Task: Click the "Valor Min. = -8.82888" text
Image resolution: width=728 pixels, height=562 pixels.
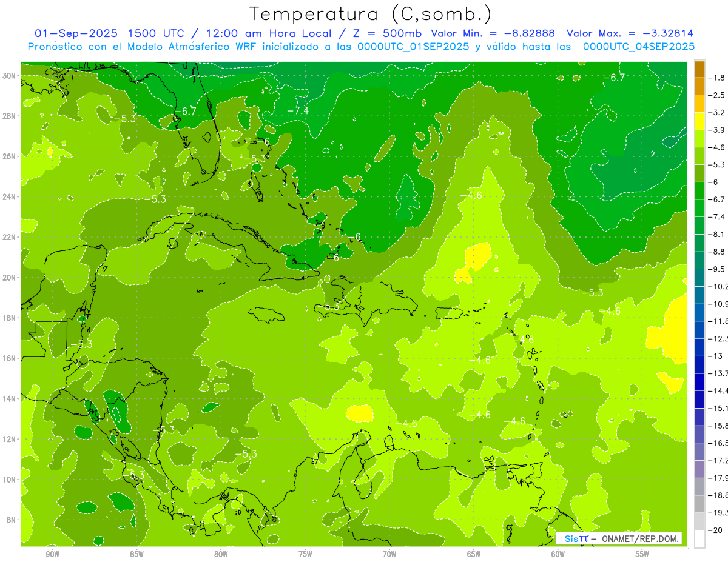Action: (x=493, y=33)
